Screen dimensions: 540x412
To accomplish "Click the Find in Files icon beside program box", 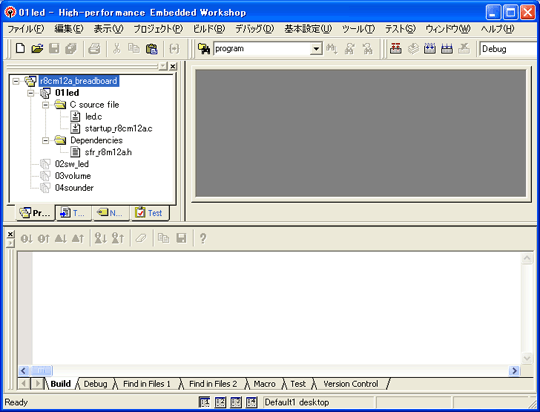I will point(204,49).
